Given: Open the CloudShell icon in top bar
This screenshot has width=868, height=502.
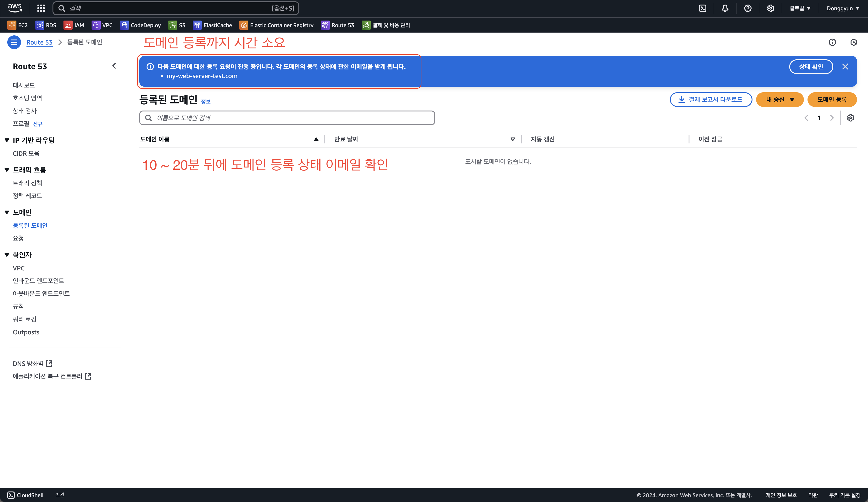Looking at the screenshot, I should click(x=702, y=8).
